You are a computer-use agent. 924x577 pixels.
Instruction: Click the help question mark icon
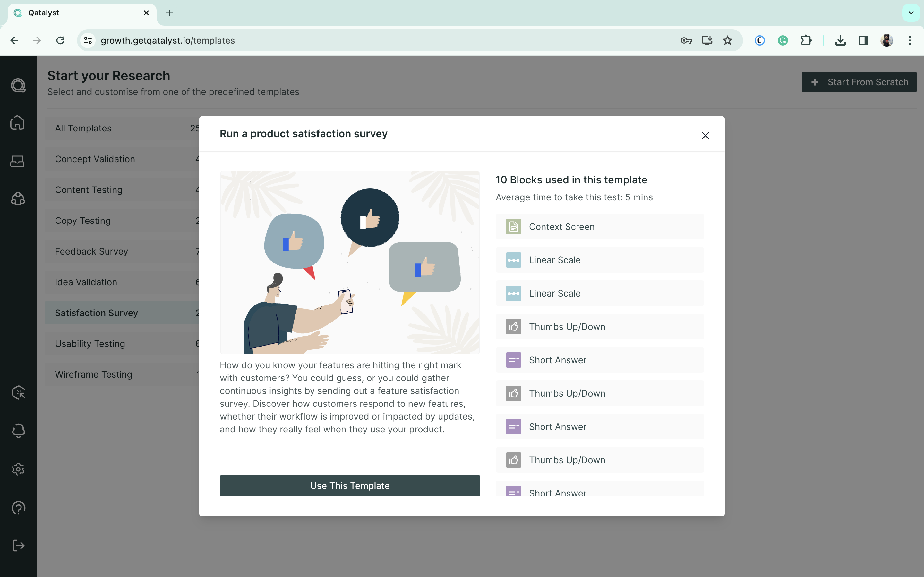click(x=18, y=507)
